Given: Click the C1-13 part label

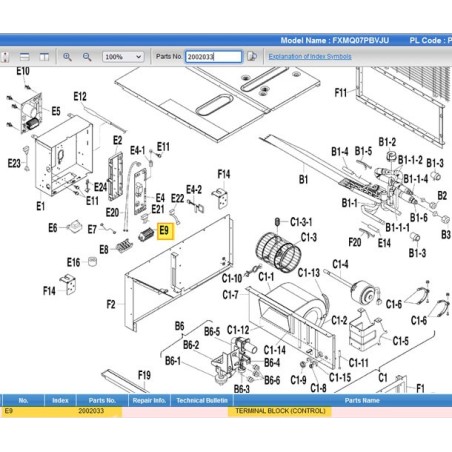Looking at the screenshot, I should pos(309,273).
